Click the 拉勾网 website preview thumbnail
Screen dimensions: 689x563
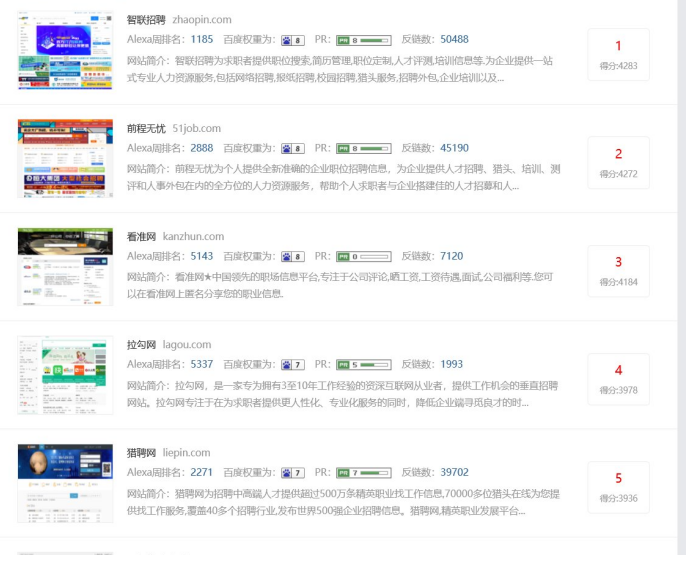coord(65,375)
